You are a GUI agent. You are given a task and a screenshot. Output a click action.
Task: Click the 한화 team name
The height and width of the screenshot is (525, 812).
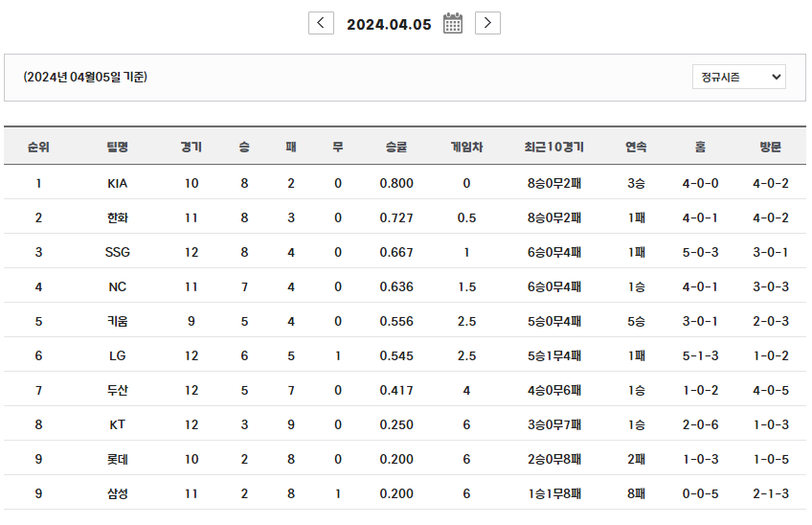(118, 217)
